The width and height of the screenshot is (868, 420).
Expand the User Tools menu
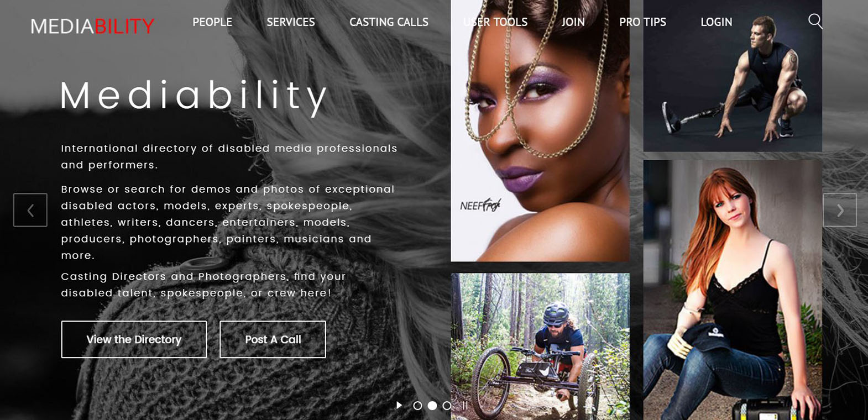pos(495,22)
